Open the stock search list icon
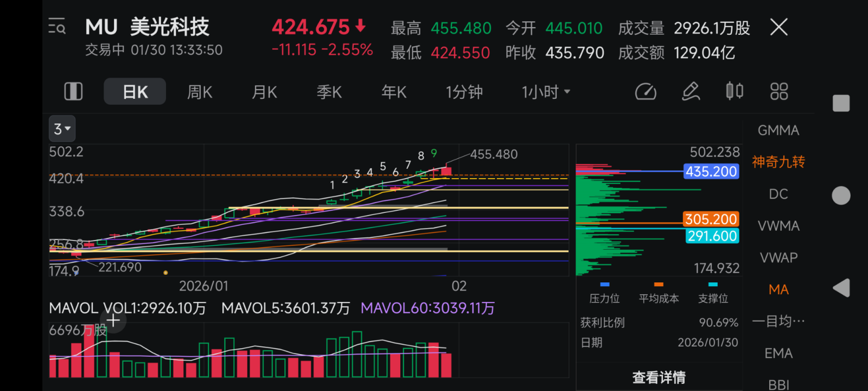This screenshot has width=868, height=391. [x=57, y=27]
